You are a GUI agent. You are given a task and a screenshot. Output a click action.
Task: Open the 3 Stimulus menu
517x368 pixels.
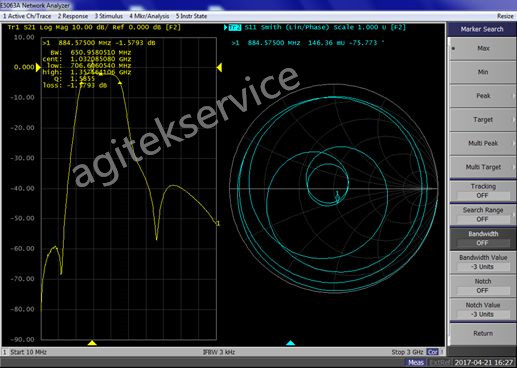(x=109, y=16)
